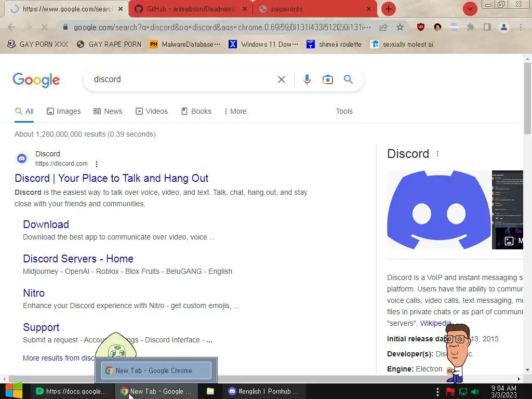The width and height of the screenshot is (532, 399).
Task: Switch to the Discord #english taskbar window
Action: coord(264,392)
